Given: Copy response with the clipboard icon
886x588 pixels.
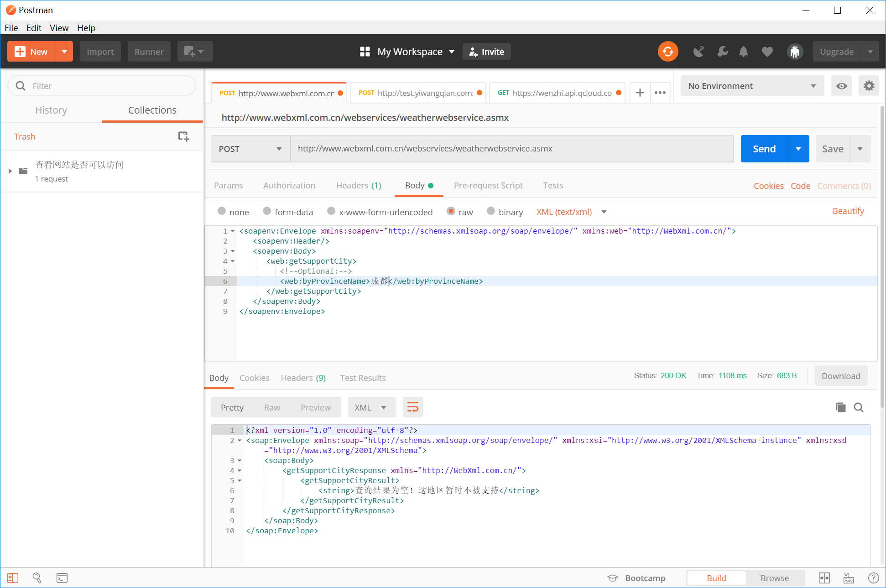Looking at the screenshot, I should [840, 407].
